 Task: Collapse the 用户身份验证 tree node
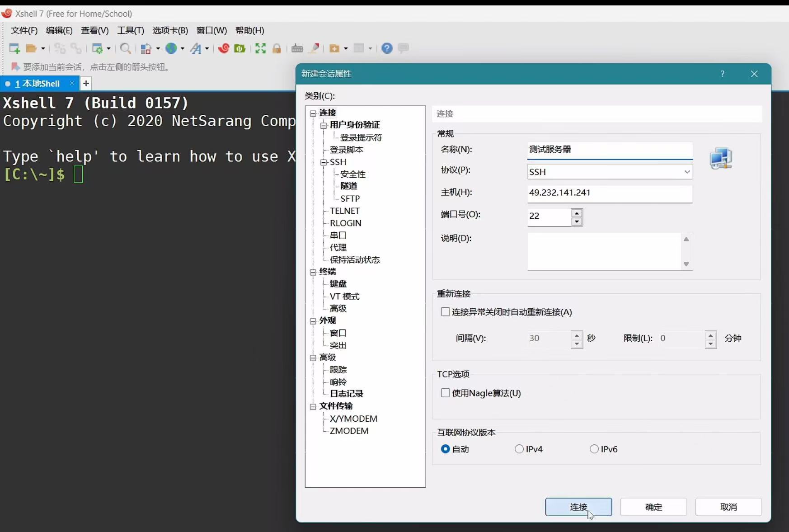point(324,125)
